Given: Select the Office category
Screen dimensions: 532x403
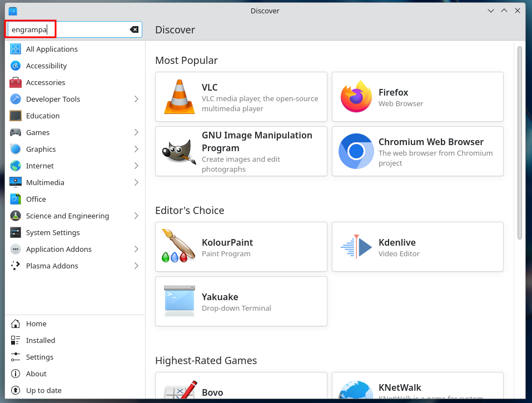Looking at the screenshot, I should pyautogui.click(x=36, y=199).
